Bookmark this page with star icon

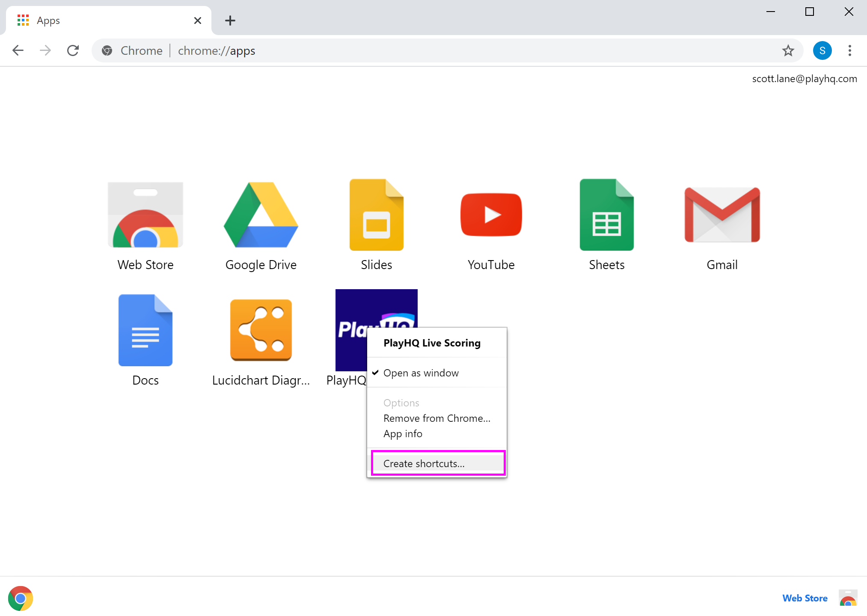[788, 51]
